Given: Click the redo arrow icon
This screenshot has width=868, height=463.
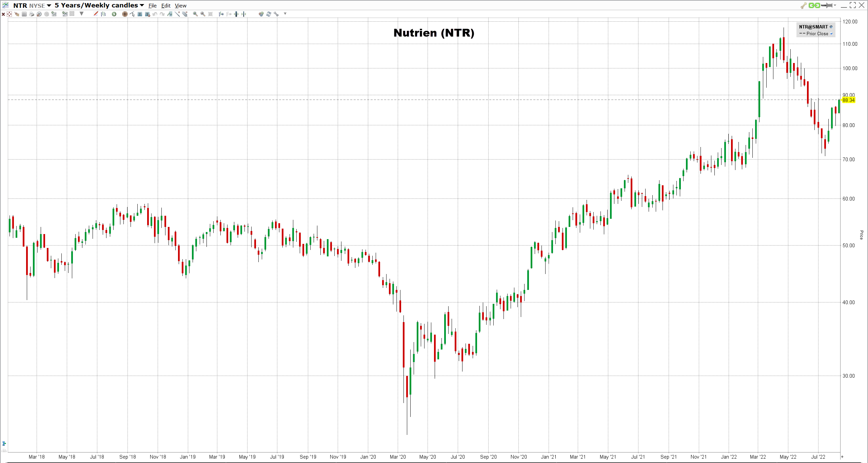Looking at the screenshot, I should pyautogui.click(x=162, y=14).
